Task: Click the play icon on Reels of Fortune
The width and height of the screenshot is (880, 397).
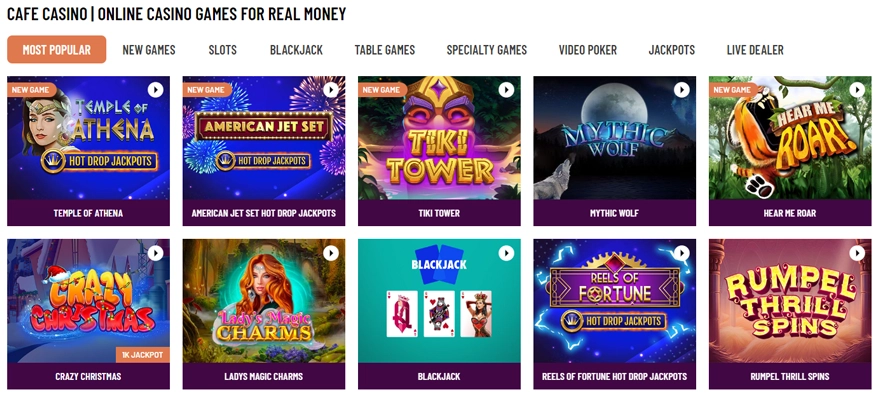Action: click(682, 253)
